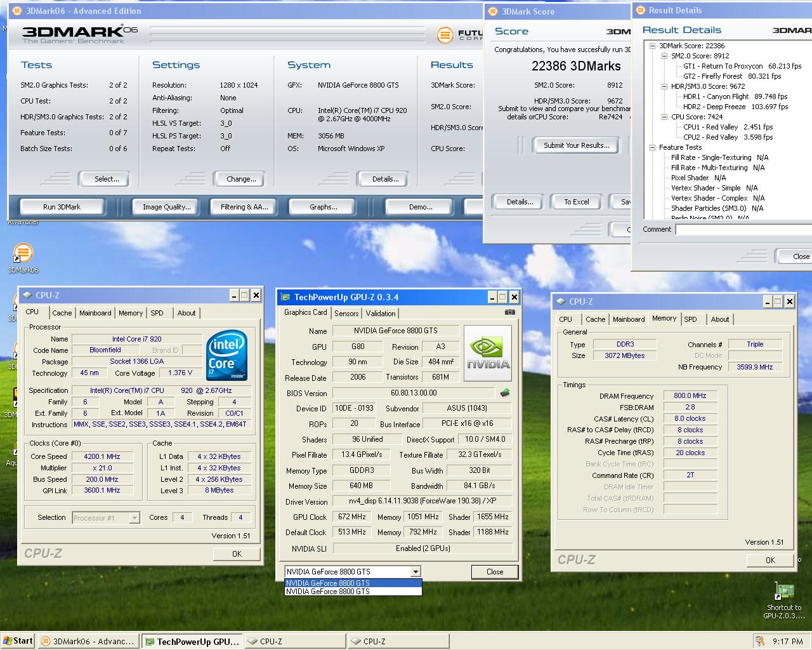The width and height of the screenshot is (812, 650).
Task: Open the GPU selector dropdown in GPU-Z
Action: 416,571
